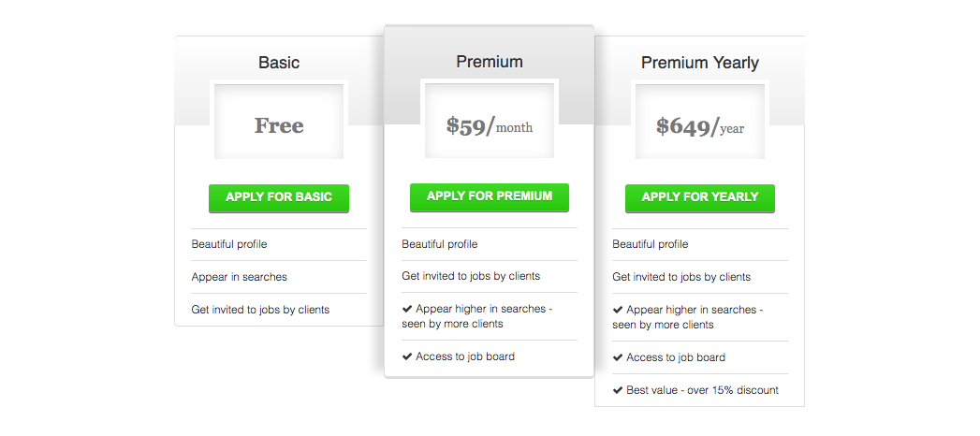Screen dimensions: 980x436
Task: Select the Basic plan heading
Action: (279, 63)
